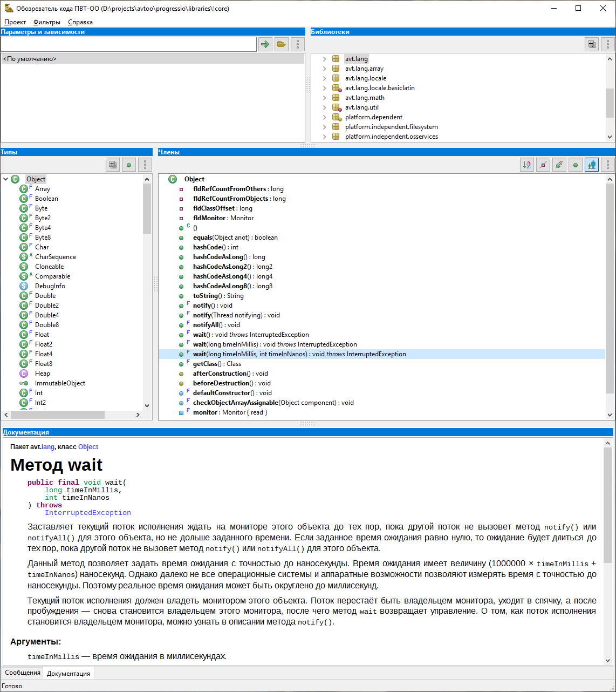Click the CharSequence green S icon
Viewport: 616px width, 692px height.
(x=24, y=257)
